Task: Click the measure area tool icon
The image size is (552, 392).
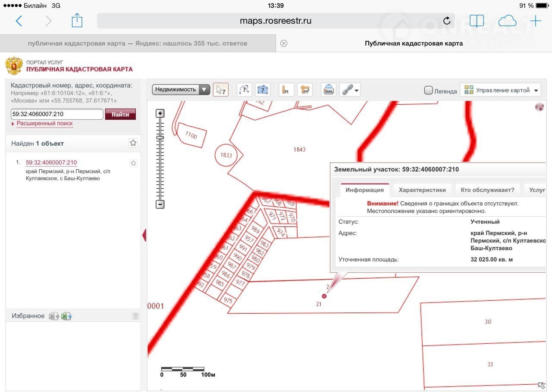Action: (x=305, y=90)
